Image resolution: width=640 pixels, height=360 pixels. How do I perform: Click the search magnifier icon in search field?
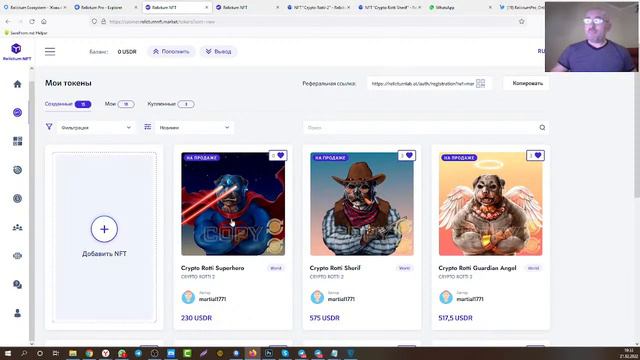[542, 127]
